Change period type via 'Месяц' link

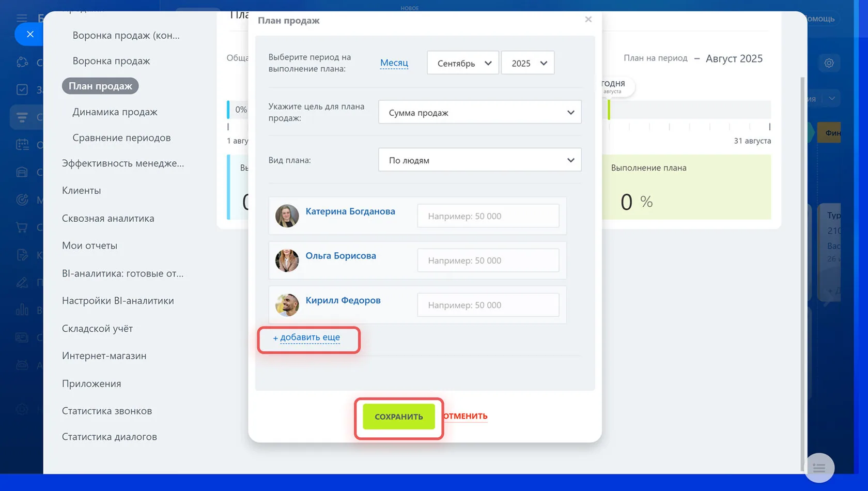tap(394, 63)
